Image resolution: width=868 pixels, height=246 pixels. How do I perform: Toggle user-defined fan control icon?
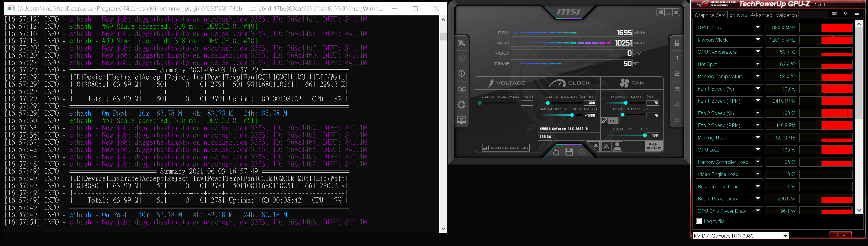(617, 146)
